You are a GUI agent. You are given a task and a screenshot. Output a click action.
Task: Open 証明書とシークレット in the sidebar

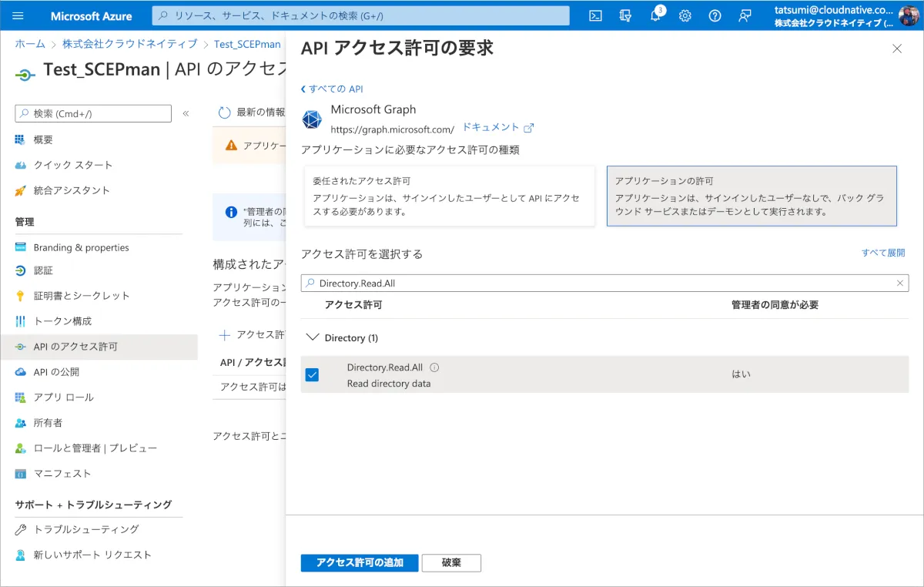(82, 296)
